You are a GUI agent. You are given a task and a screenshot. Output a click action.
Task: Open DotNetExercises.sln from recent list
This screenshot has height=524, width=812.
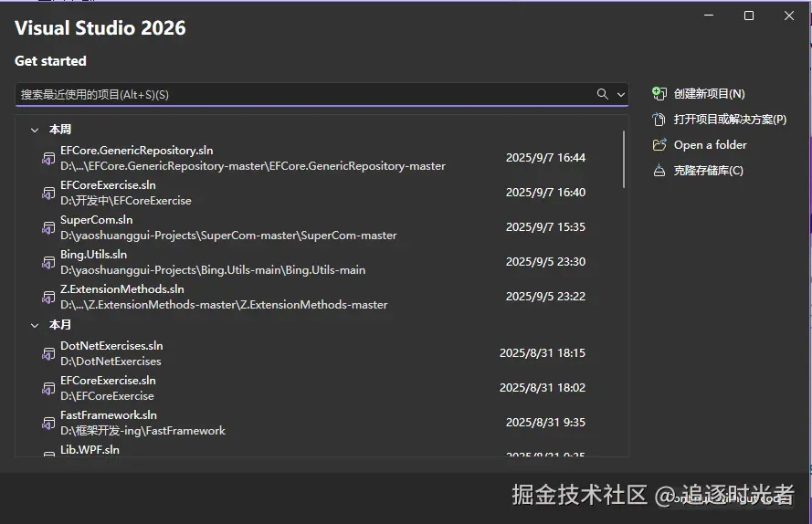pos(111,345)
